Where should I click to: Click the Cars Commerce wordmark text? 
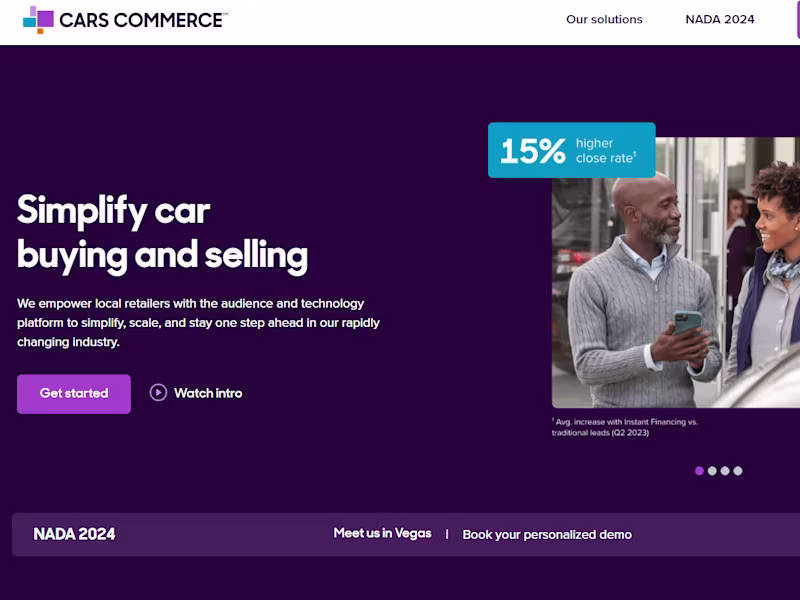point(143,20)
